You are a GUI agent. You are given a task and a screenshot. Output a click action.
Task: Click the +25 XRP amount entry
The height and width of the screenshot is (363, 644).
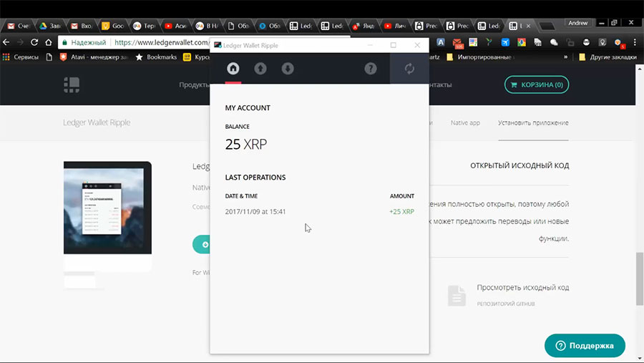tap(401, 212)
